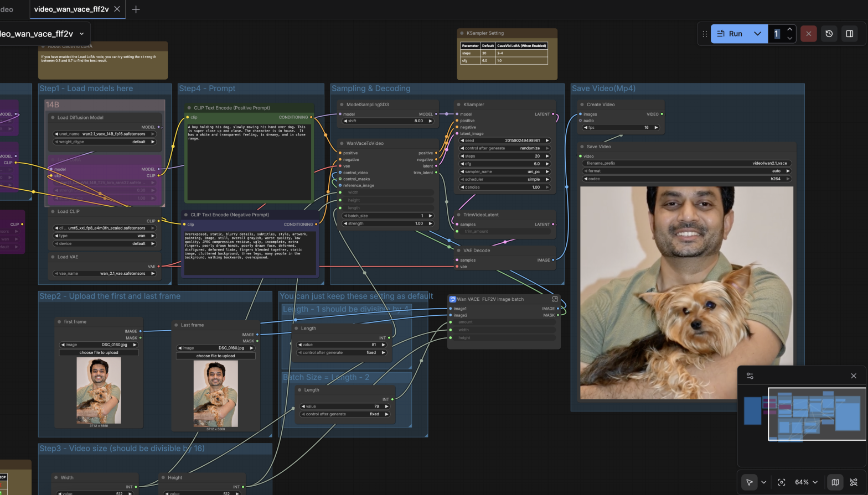Collapse the Create Video node via its dot
The width and height of the screenshot is (868, 495).
(582, 105)
